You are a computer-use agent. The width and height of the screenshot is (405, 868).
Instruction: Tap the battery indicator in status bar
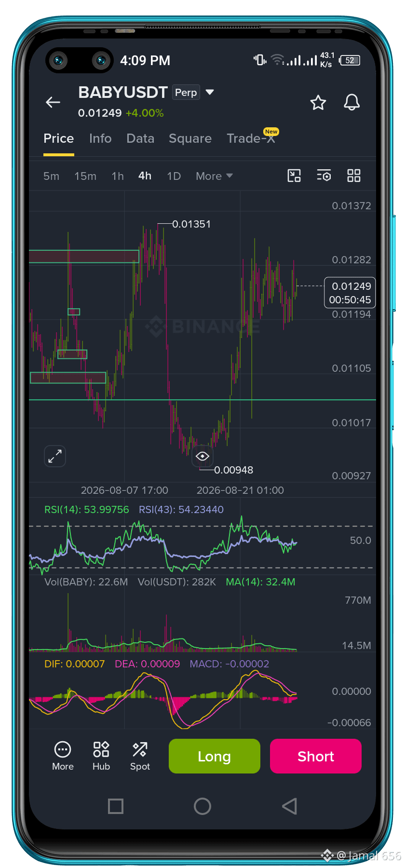click(350, 60)
